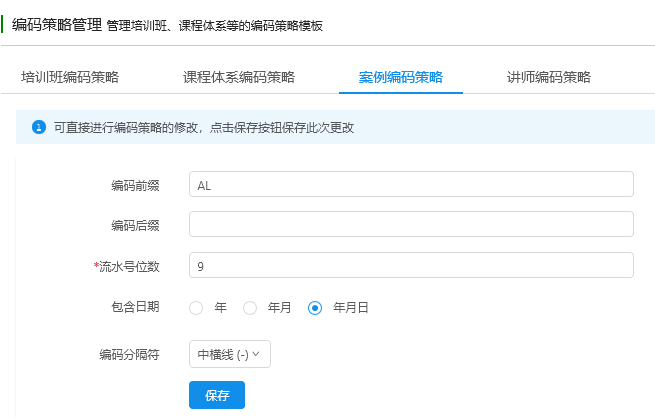Click the 包含日期 field label

click(135, 307)
